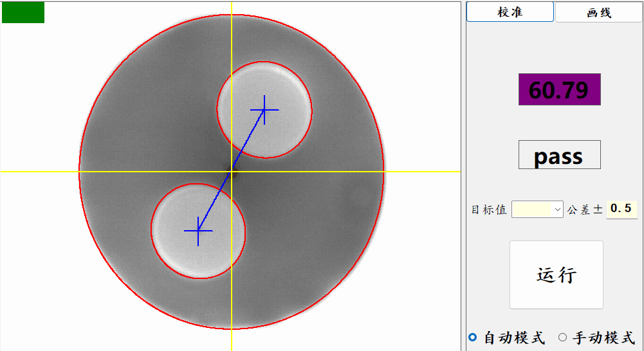The image size is (644, 351).
Task: Switch to the 校准 tab
Action: [510, 12]
